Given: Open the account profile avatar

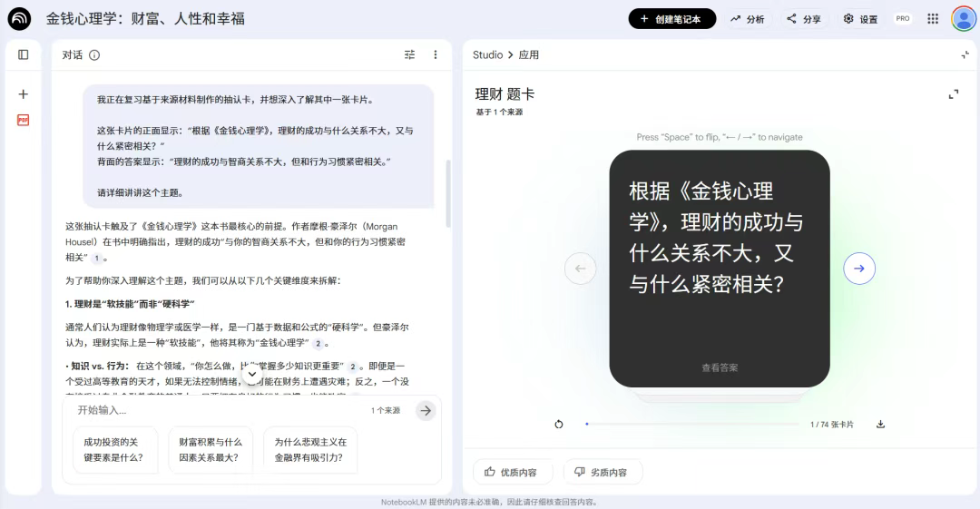Looking at the screenshot, I should [963, 19].
